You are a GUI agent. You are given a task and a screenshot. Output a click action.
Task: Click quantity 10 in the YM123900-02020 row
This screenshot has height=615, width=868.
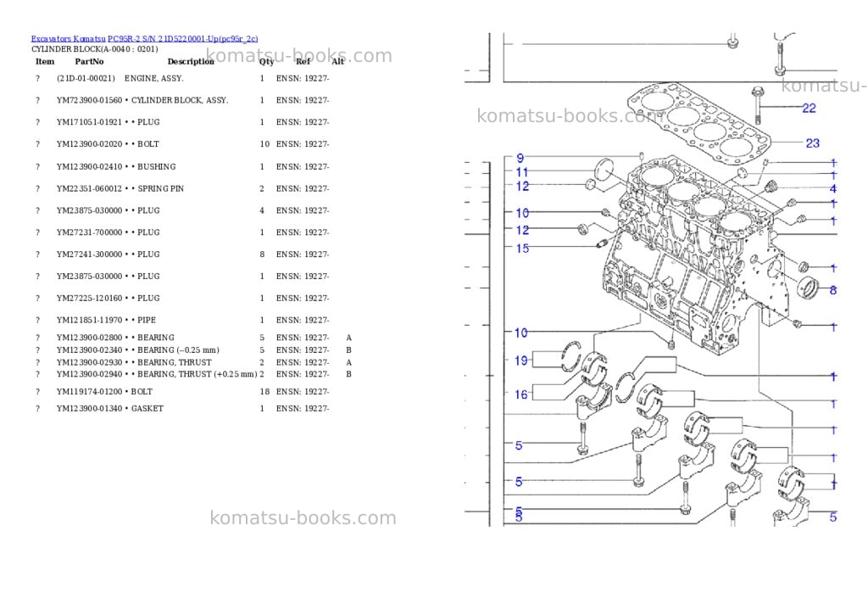[264, 144]
